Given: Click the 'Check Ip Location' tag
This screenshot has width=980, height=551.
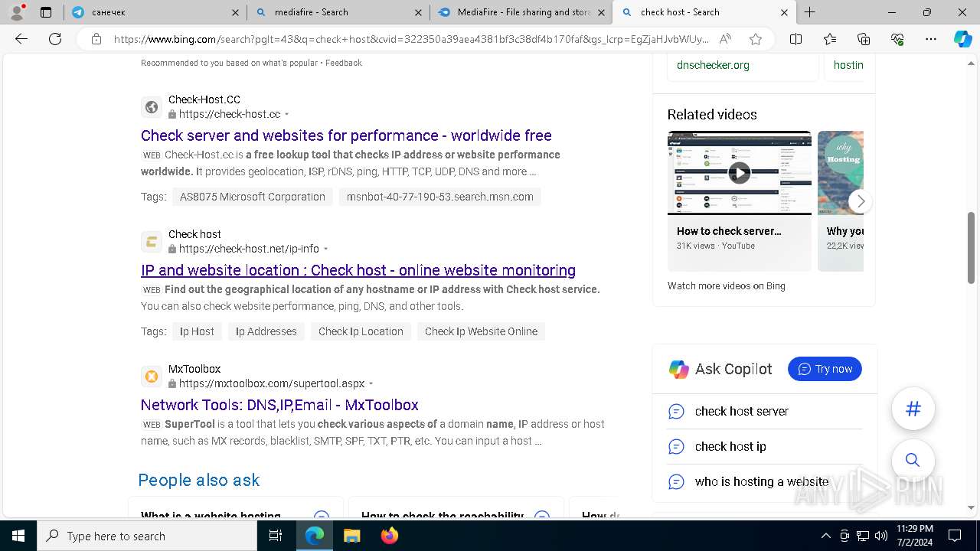Looking at the screenshot, I should 361,331.
